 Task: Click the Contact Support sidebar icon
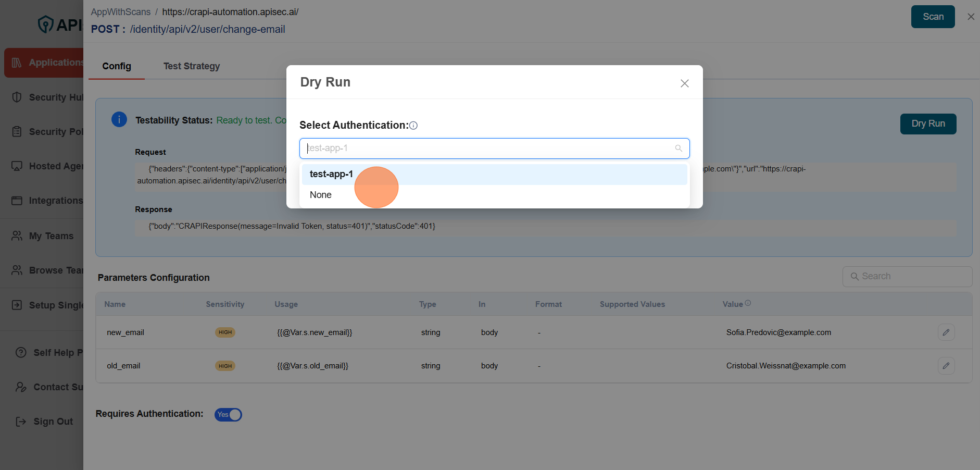20,387
